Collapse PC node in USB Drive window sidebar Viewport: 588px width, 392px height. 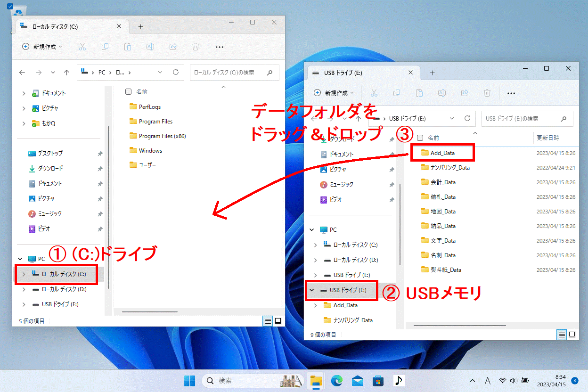coord(311,230)
